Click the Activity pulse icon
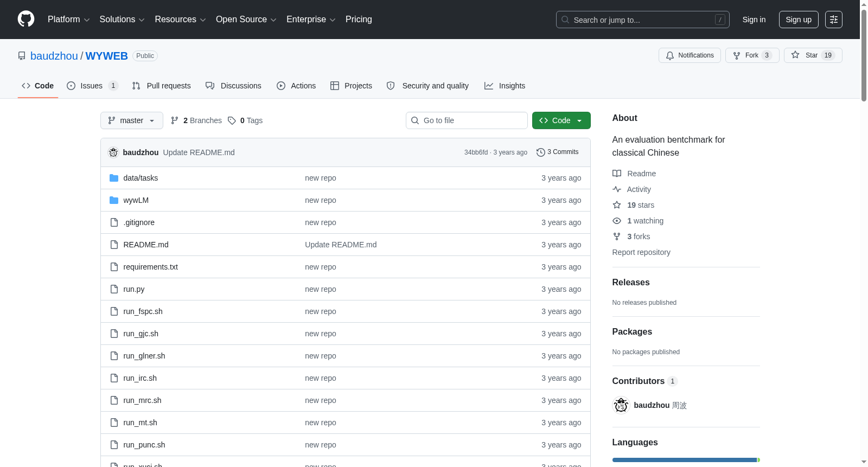Viewport: 868px width, 467px height. point(617,189)
